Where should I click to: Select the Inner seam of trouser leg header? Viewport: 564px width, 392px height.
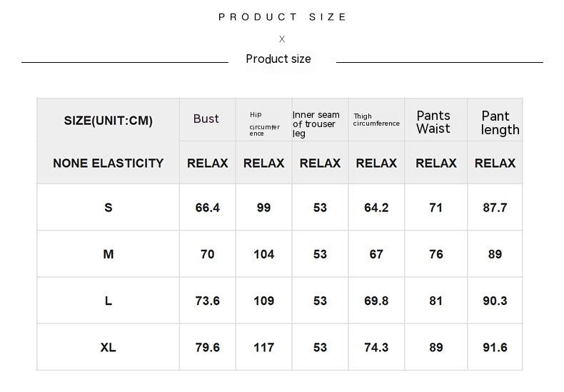click(x=316, y=124)
